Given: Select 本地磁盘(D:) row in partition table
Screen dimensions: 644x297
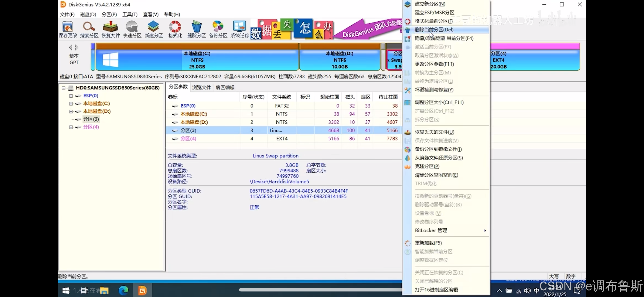Looking at the screenshot, I should [284, 122].
